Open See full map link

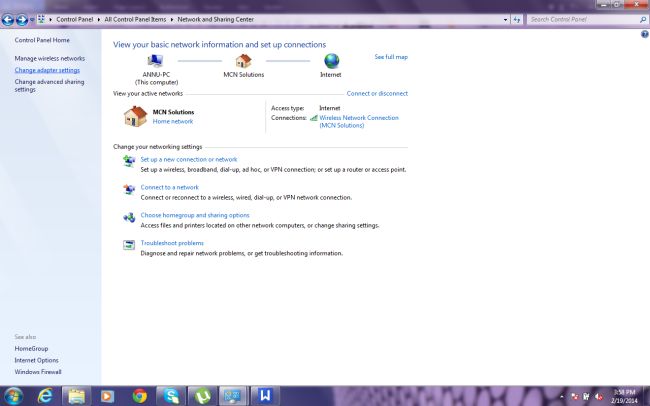tap(391, 57)
